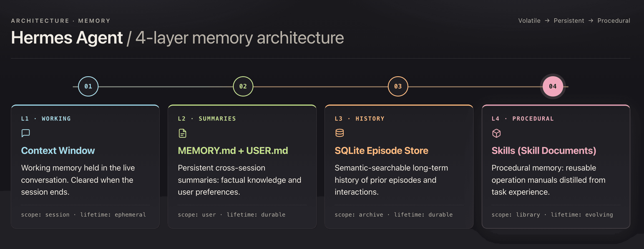This screenshot has height=249, width=644.
Task: Select timeline step 01 circle
Action: click(x=88, y=87)
